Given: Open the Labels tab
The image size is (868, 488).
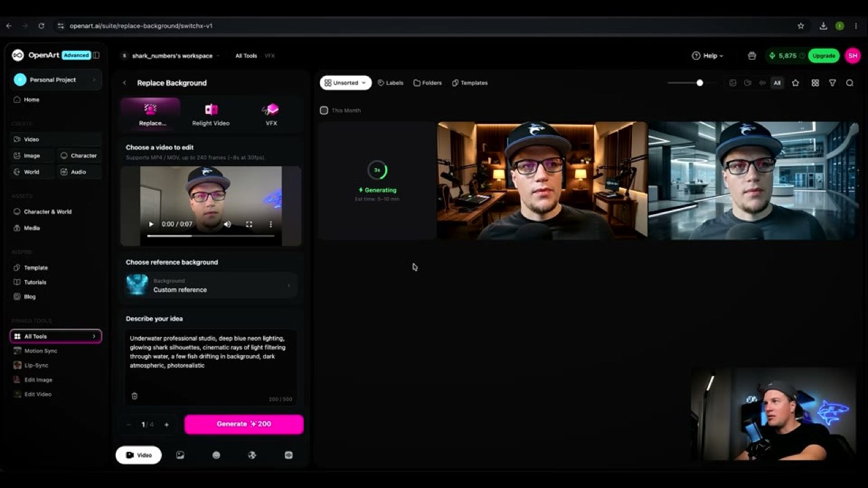Looking at the screenshot, I should (x=390, y=83).
